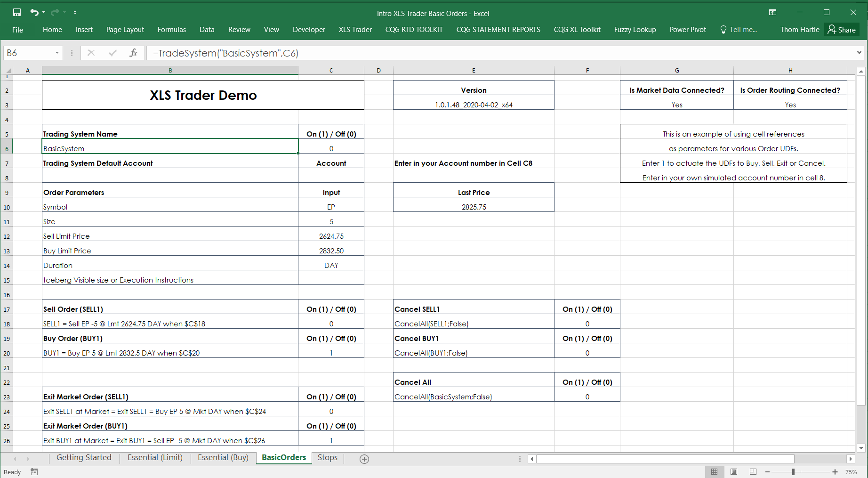Image resolution: width=868 pixels, height=478 pixels.
Task: Click the Insert Function fx icon
Action: (133, 53)
